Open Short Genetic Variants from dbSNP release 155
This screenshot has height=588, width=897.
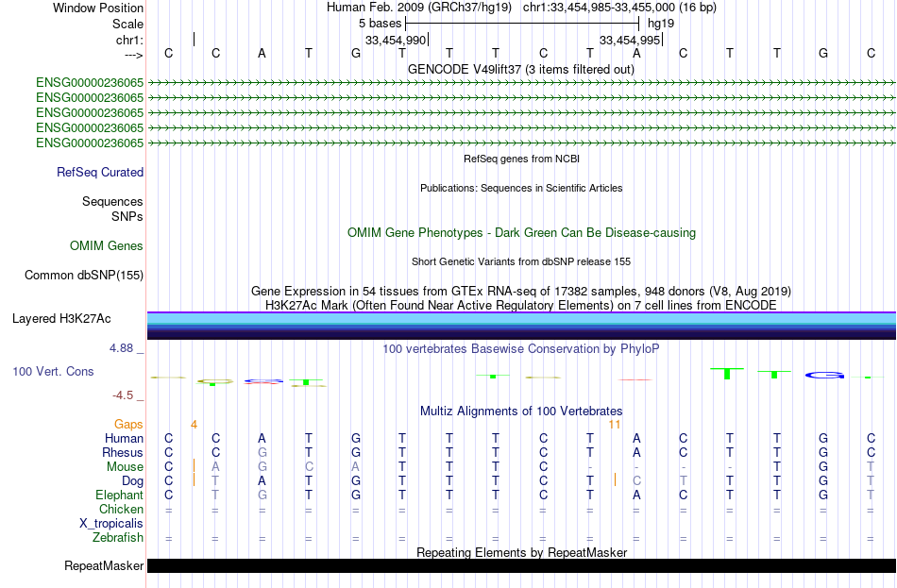pos(520,261)
